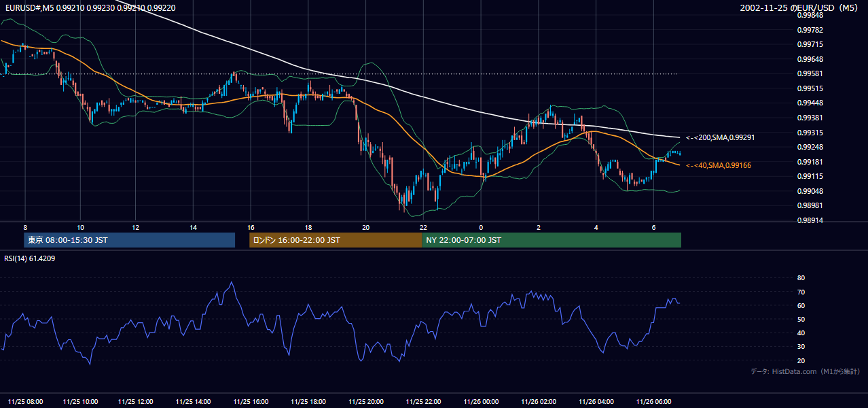Click hour tick 0 under price chart
868x408 pixels.
coord(481,227)
